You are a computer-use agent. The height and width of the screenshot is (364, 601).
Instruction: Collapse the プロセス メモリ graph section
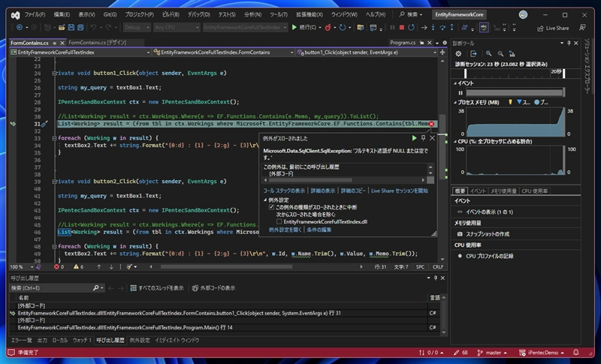455,102
